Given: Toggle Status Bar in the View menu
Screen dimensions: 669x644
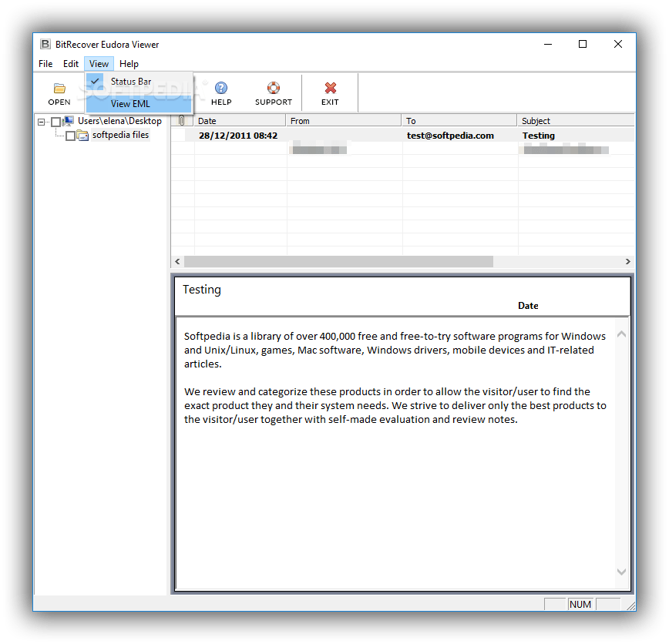Looking at the screenshot, I should pos(131,81).
